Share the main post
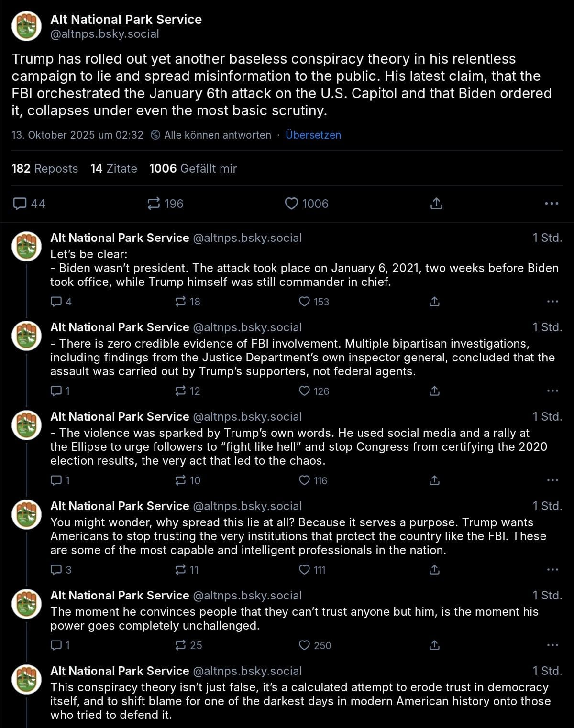This screenshot has height=728, width=574. pyautogui.click(x=436, y=204)
